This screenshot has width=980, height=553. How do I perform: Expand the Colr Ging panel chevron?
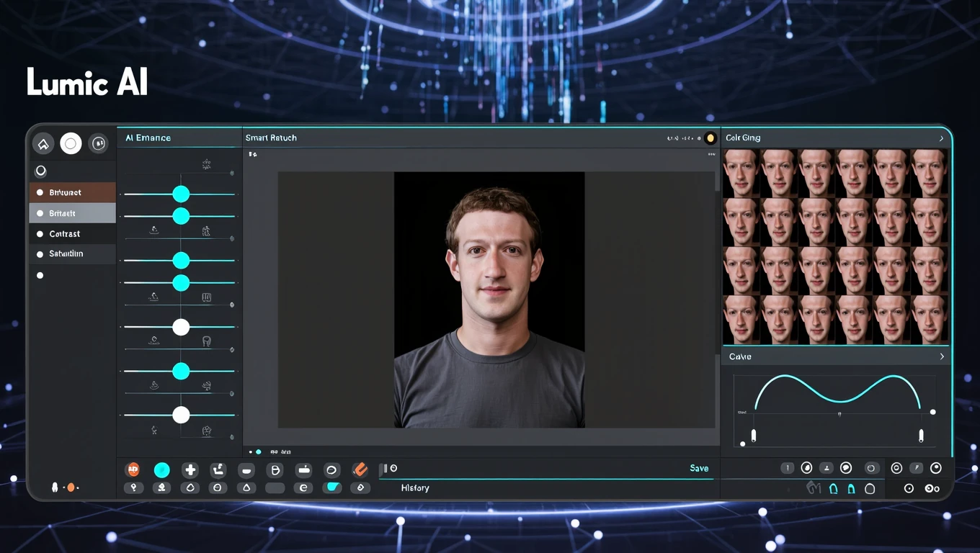pos(941,138)
